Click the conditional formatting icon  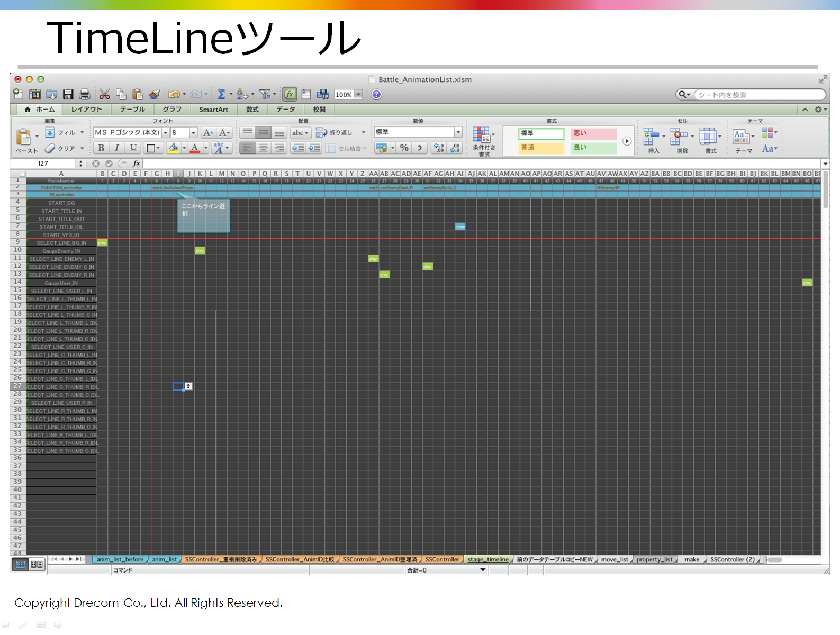click(481, 134)
